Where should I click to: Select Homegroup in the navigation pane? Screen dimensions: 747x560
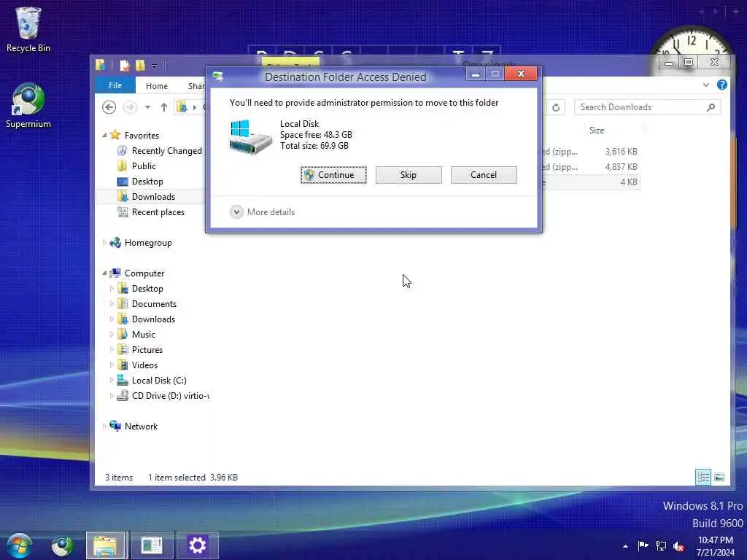(148, 243)
